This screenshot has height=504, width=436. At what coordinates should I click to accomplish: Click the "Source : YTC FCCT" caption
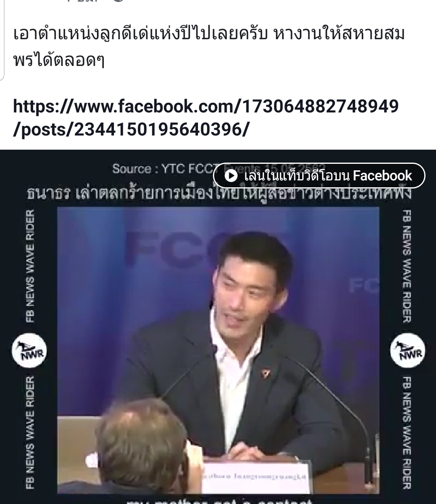point(162,169)
